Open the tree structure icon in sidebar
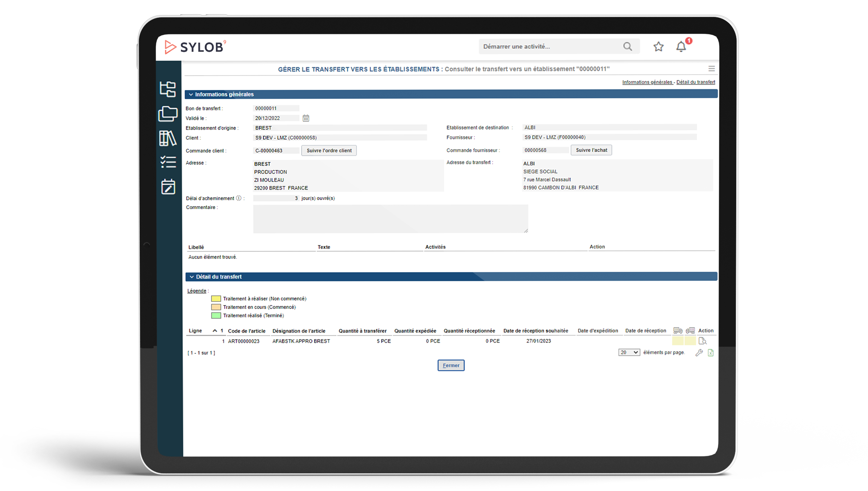868x491 pixels. [x=168, y=89]
